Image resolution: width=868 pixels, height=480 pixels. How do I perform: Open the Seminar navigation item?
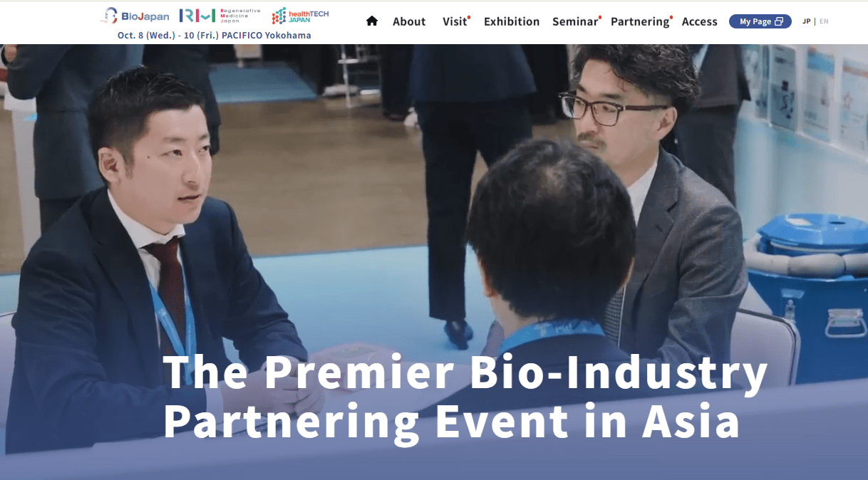pos(575,21)
